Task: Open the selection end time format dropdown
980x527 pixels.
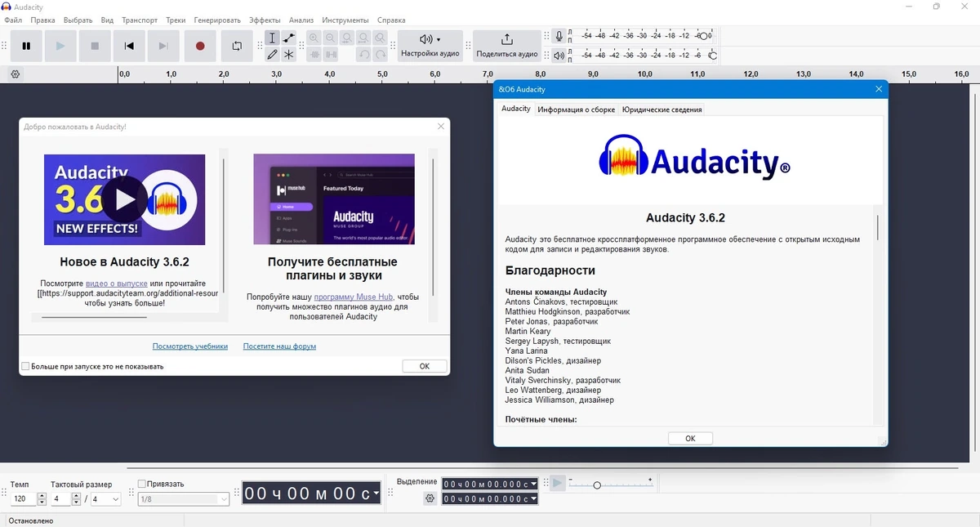Action: [x=534, y=499]
